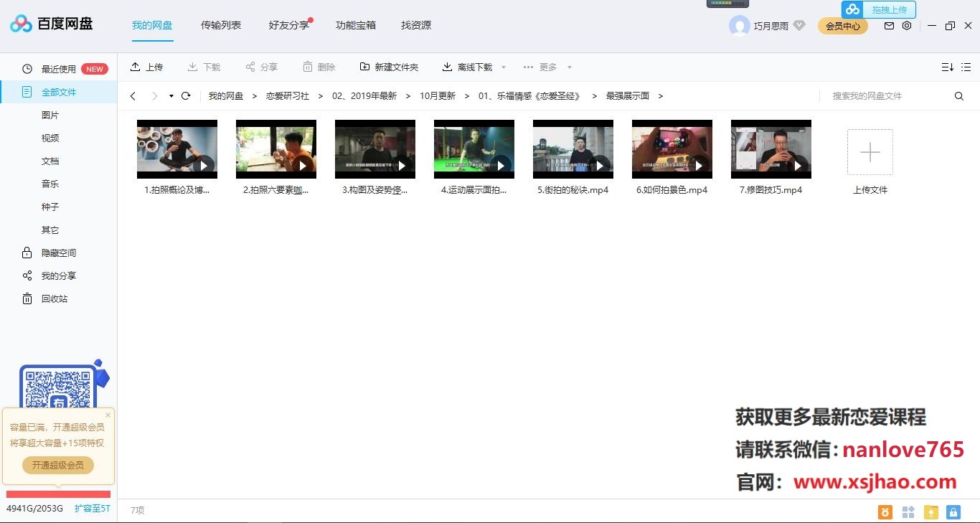Screen dimensions: 980x523
Task: Select video 6.如何拍景色.mp4
Action: pyautogui.click(x=672, y=158)
